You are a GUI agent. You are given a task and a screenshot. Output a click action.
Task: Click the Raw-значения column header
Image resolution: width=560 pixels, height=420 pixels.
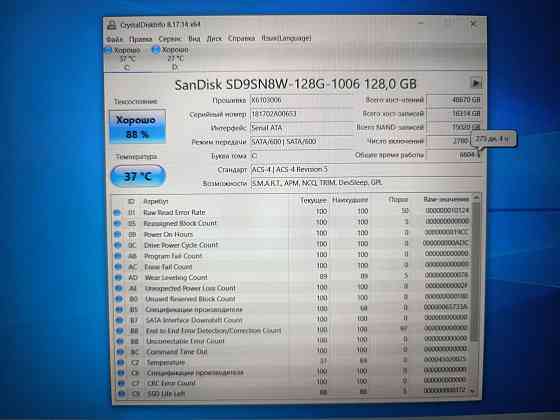point(446,199)
